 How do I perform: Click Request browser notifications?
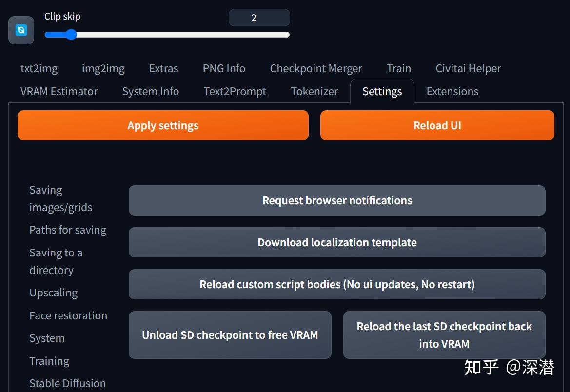tap(337, 200)
